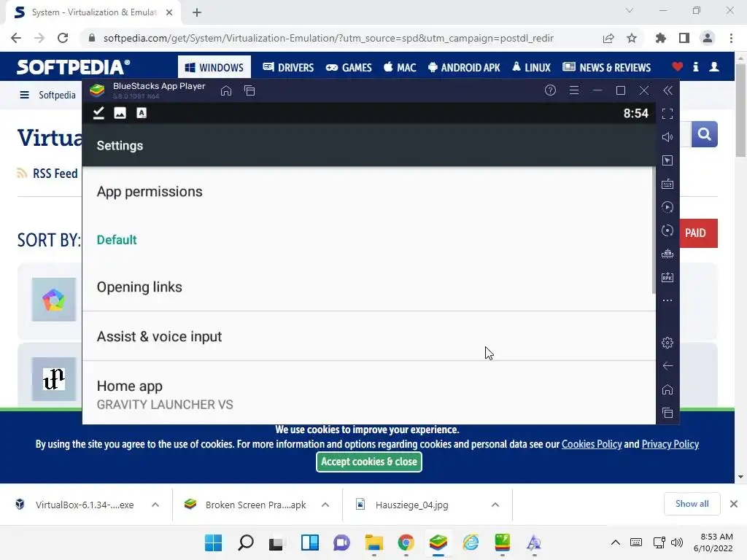747x560 pixels.
Task: Select GAMES tab on Softpedia
Action: tap(349, 67)
